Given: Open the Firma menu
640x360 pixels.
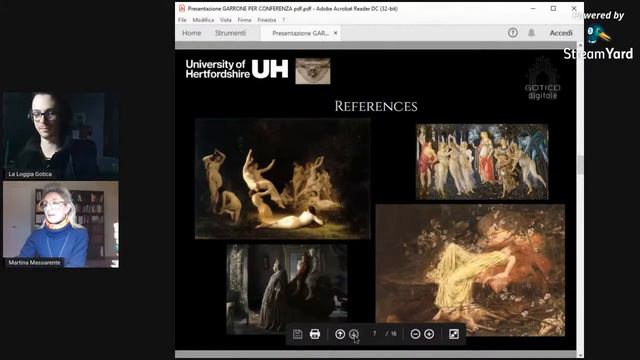Looking at the screenshot, I should click(244, 20).
